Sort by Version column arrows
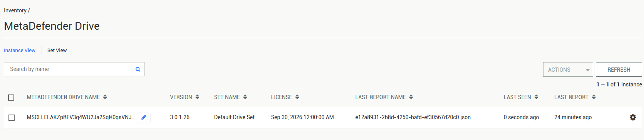The height and width of the screenshot is (140, 644). click(x=197, y=97)
